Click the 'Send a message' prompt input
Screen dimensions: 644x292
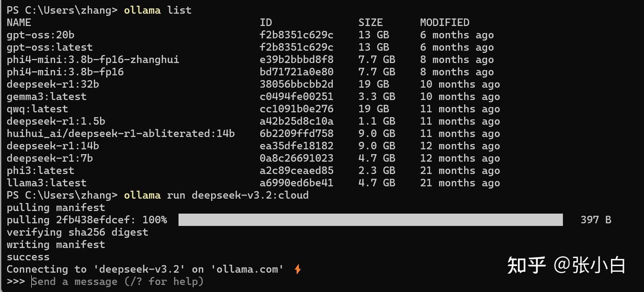pos(118,281)
